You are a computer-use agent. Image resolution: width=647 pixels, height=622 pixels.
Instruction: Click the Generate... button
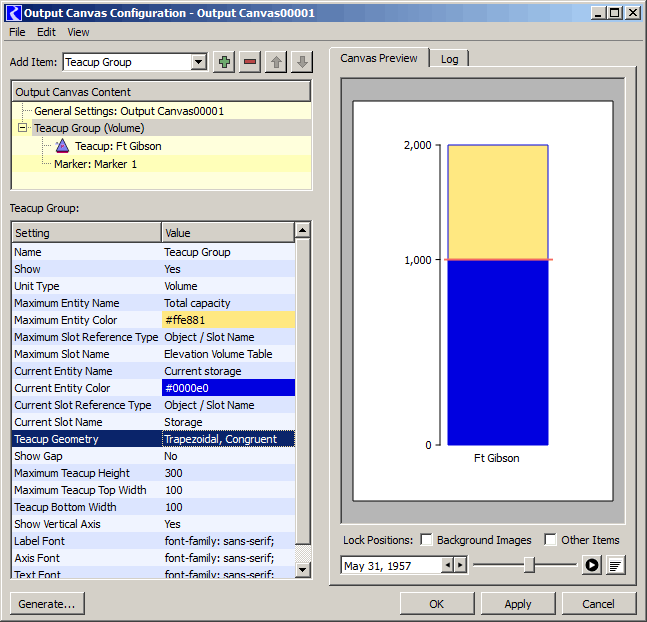click(x=47, y=604)
